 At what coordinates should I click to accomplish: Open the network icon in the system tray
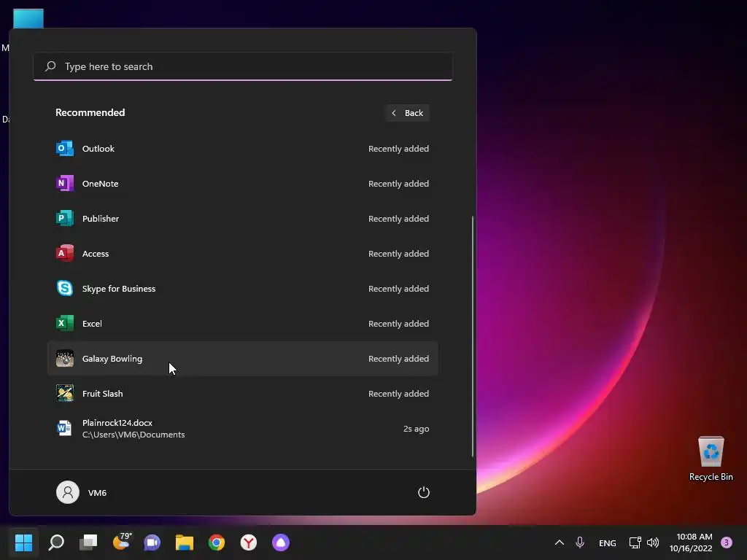coord(635,542)
